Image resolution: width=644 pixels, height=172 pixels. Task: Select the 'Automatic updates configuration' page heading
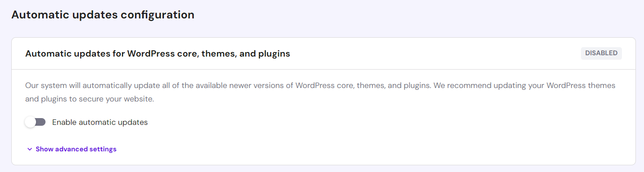tap(103, 15)
